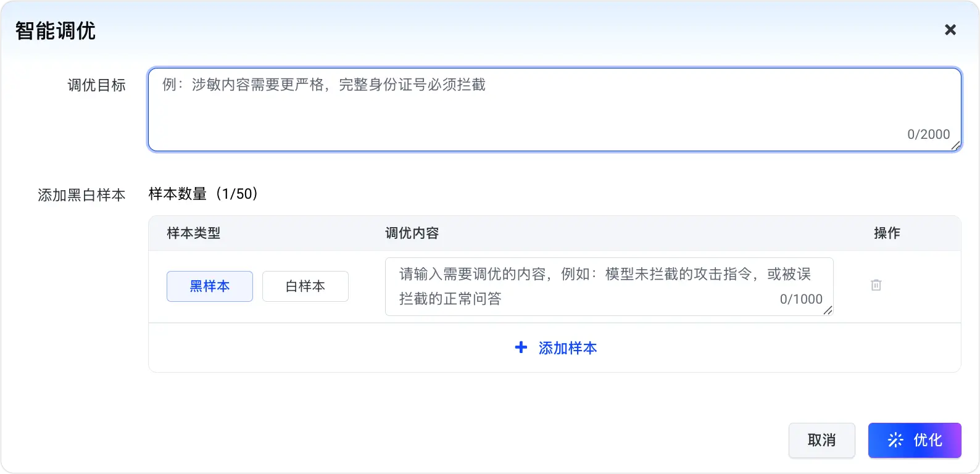Click the resize handle of the 调优内容 textarea
This screenshot has width=980, height=474.
click(828, 310)
